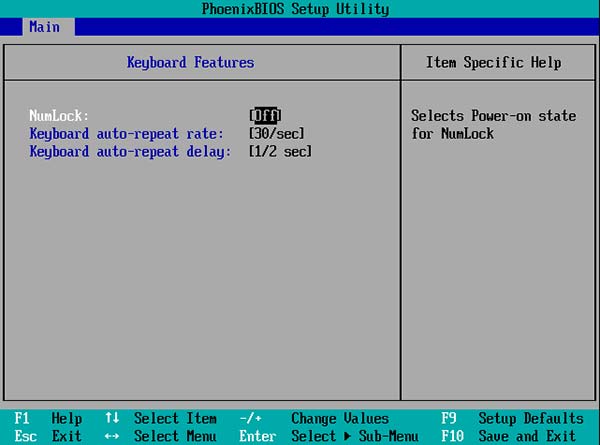Click the F9 key hint
Viewport: 600px width, 445px height.
448,418
